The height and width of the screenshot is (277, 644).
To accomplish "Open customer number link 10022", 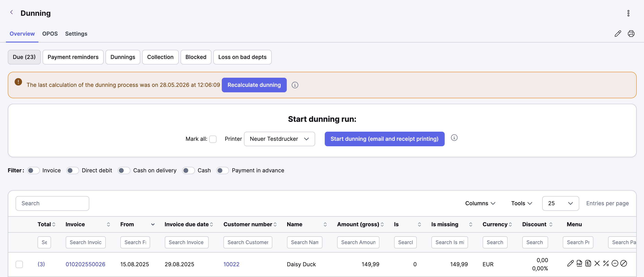I will coord(231,264).
